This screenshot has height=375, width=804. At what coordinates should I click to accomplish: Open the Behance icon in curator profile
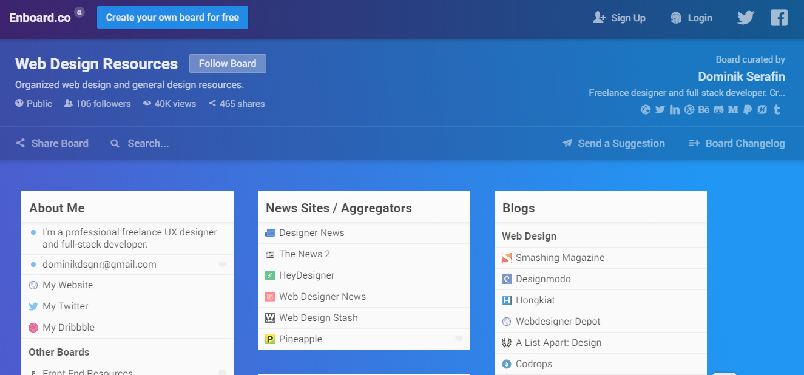pos(704,109)
